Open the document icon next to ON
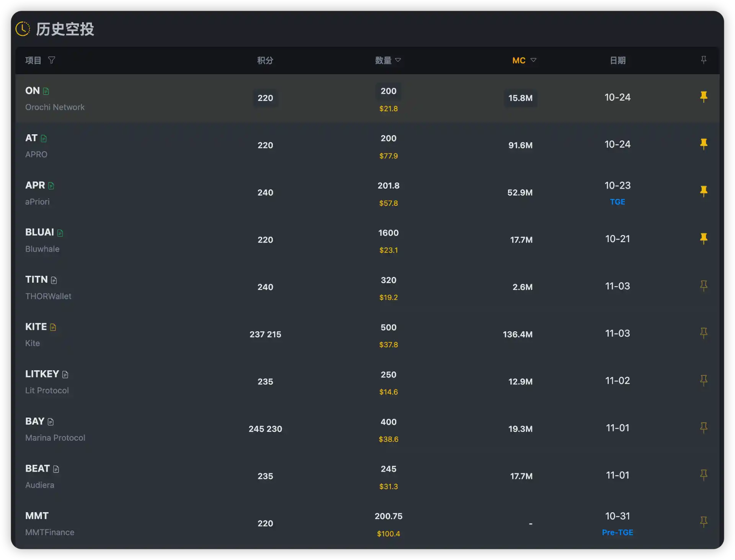This screenshot has width=735, height=560. (46, 91)
